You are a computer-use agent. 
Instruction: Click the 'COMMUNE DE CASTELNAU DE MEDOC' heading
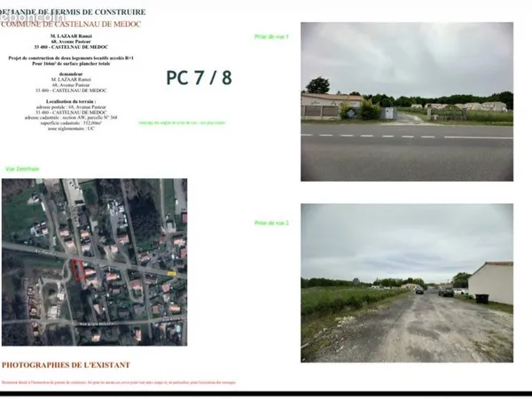pyautogui.click(x=71, y=24)
